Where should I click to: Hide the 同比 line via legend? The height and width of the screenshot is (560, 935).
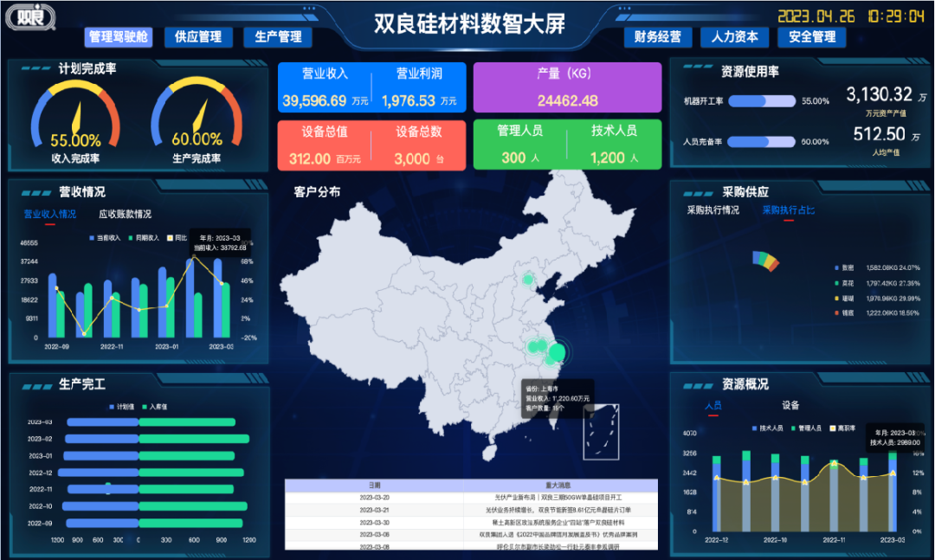point(177,238)
